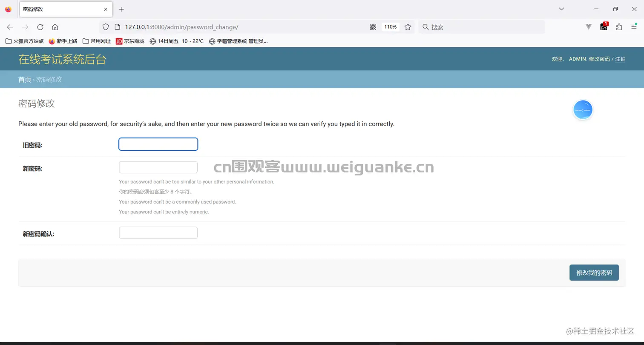
Task: Click the blue floating circle widget
Action: 583,110
